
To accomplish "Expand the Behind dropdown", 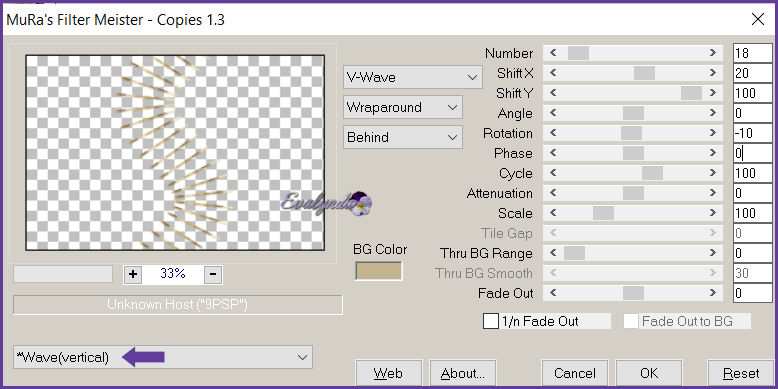I will point(402,137).
